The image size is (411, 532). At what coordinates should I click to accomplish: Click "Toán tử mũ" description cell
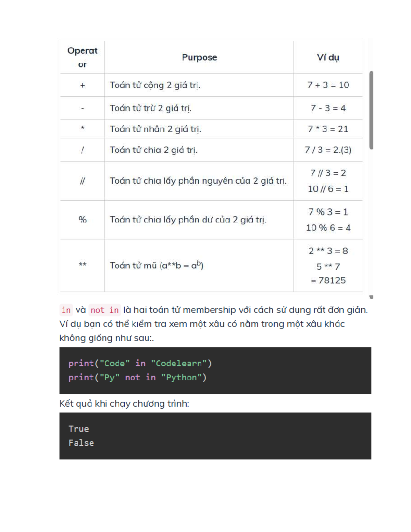[157, 265]
